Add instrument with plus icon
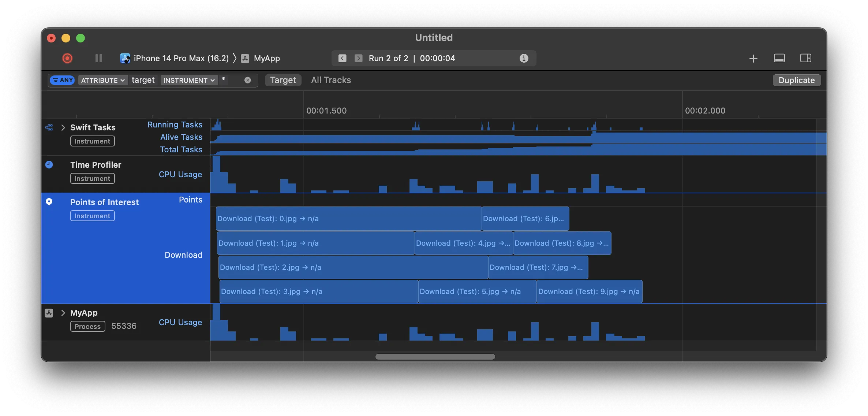Screen dimensions: 868x416 [x=753, y=59]
